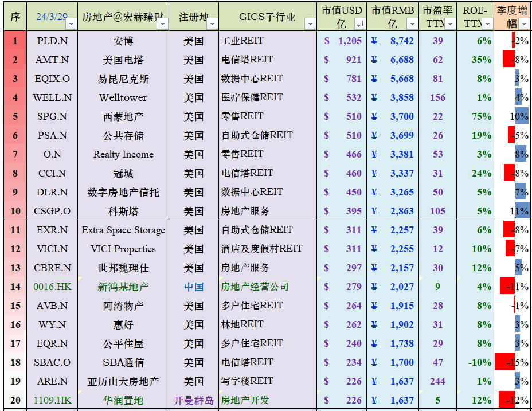This screenshot has width=532, height=411.
Task: Open the date 24/3/29 column filter dropdown
Action: (72, 25)
